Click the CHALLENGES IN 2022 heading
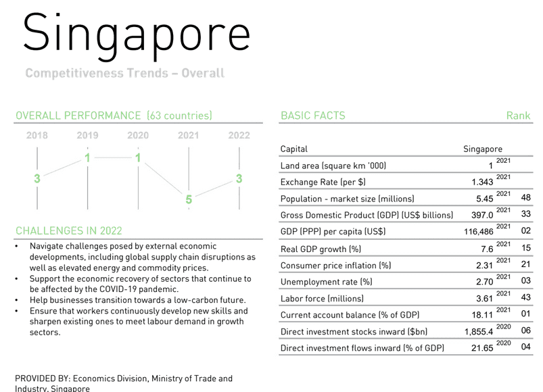Image resolution: width=543 pixels, height=392 pixels. click(x=69, y=230)
